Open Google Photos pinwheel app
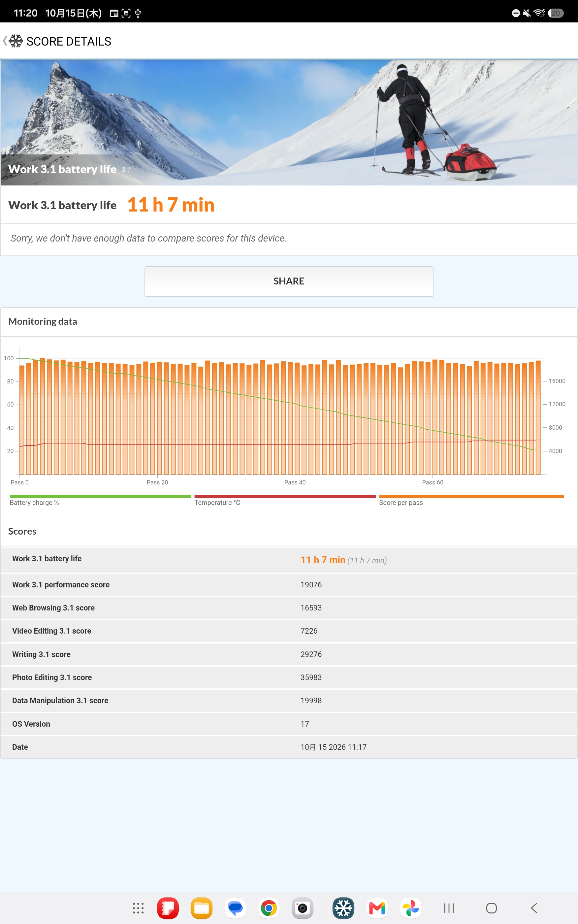This screenshot has width=578, height=924. [410, 908]
